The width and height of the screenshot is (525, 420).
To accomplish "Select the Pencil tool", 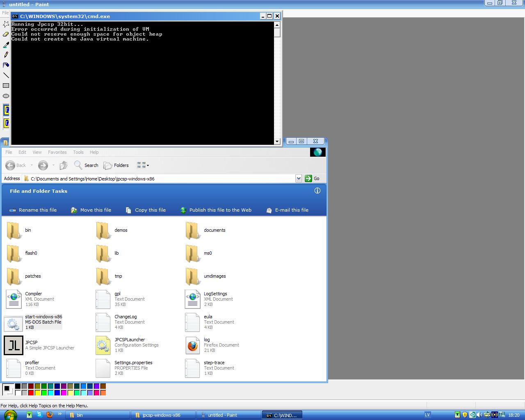I will pyautogui.click(x=6, y=55).
